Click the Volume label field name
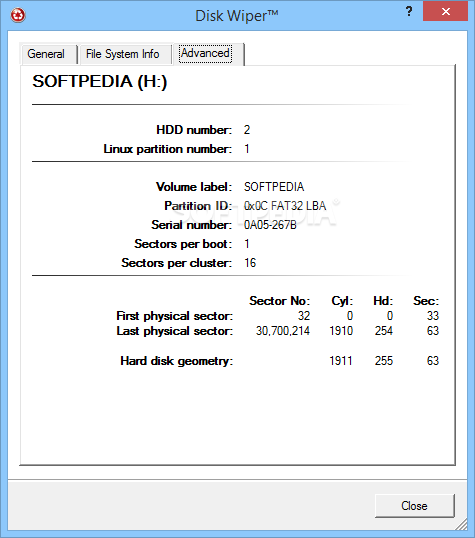 (194, 187)
